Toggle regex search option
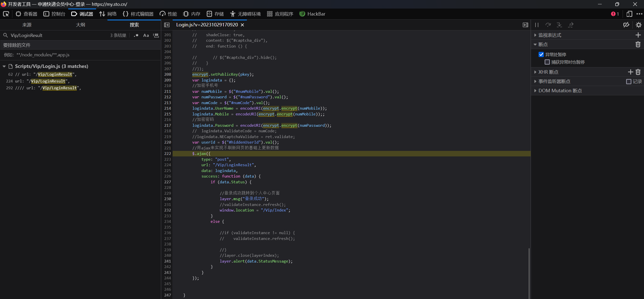644x299 pixels. tap(136, 35)
